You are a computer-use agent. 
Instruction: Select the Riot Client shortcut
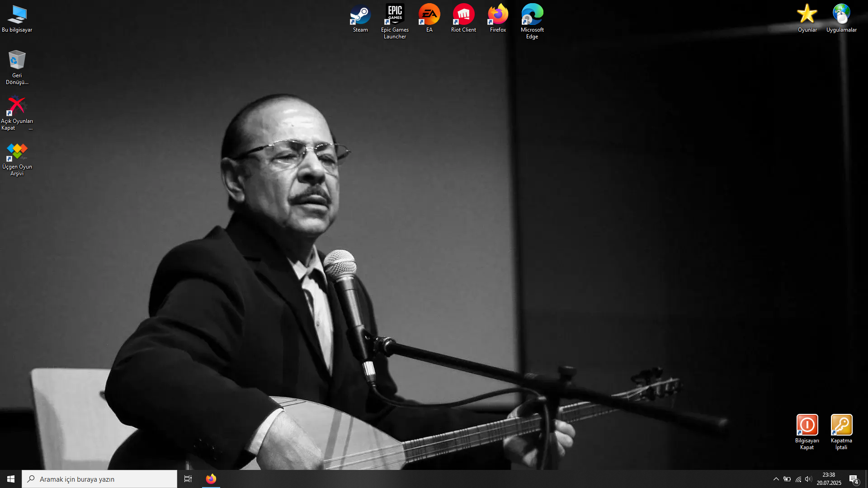(463, 19)
